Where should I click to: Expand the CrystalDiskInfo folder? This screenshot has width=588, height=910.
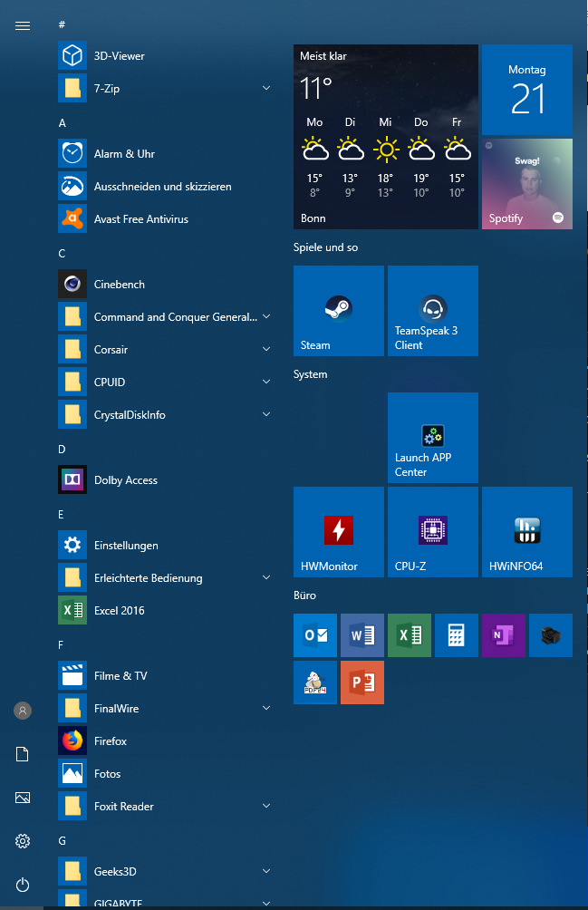coord(266,414)
